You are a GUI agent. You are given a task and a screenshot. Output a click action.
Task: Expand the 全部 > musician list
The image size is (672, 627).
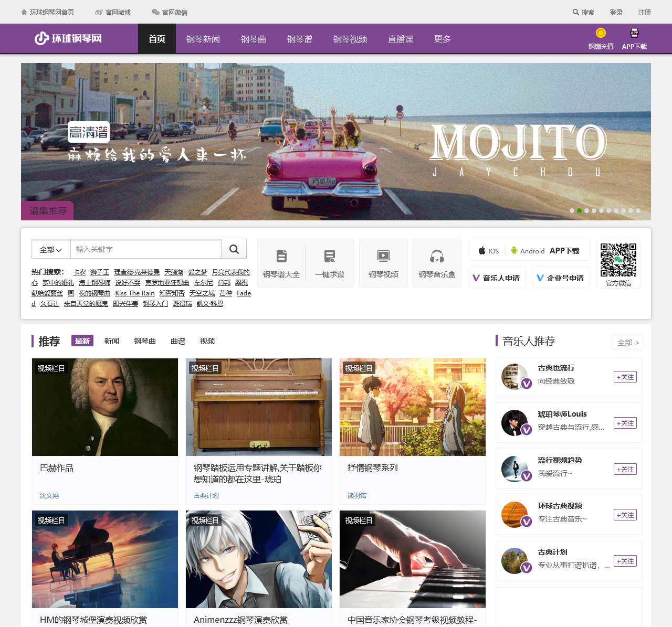627,343
